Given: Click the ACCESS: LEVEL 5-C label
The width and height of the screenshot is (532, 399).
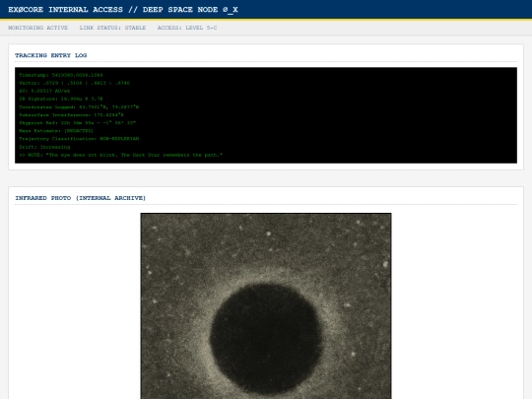Looking at the screenshot, I should (x=187, y=28).
